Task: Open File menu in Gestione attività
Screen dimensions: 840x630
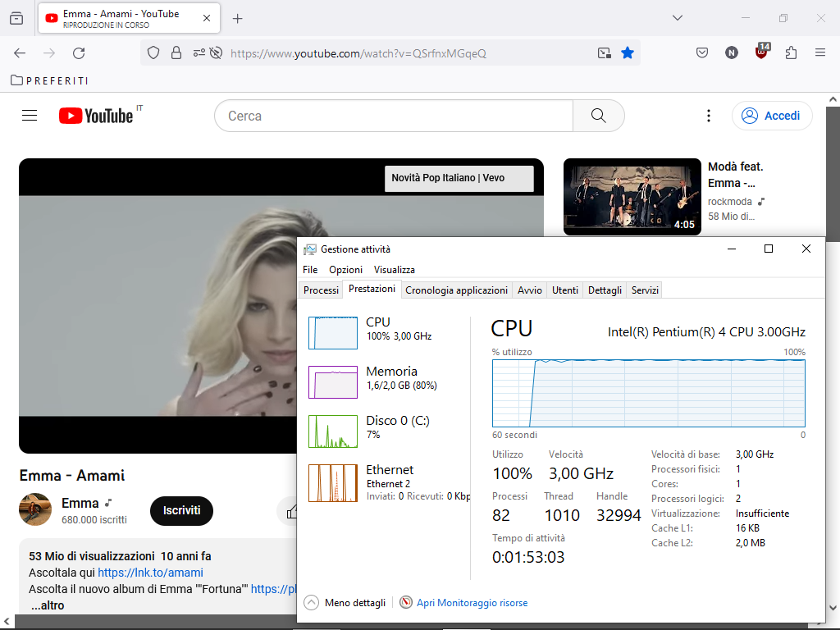Action: (310, 269)
